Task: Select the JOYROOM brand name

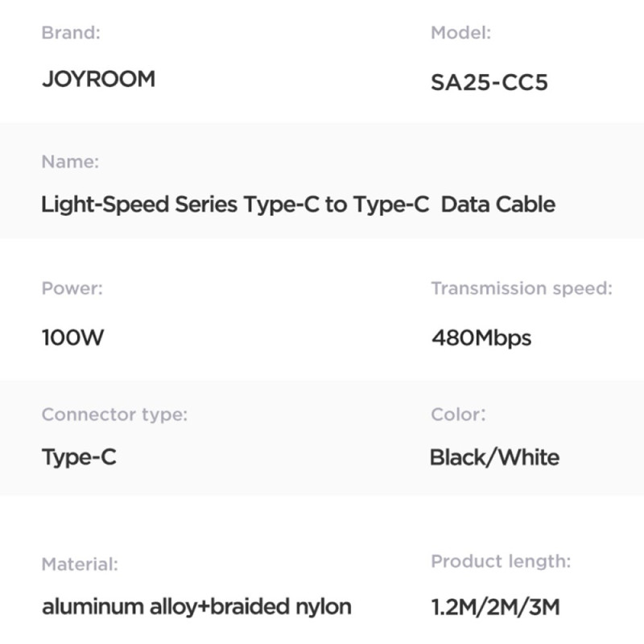Action: tap(98, 79)
